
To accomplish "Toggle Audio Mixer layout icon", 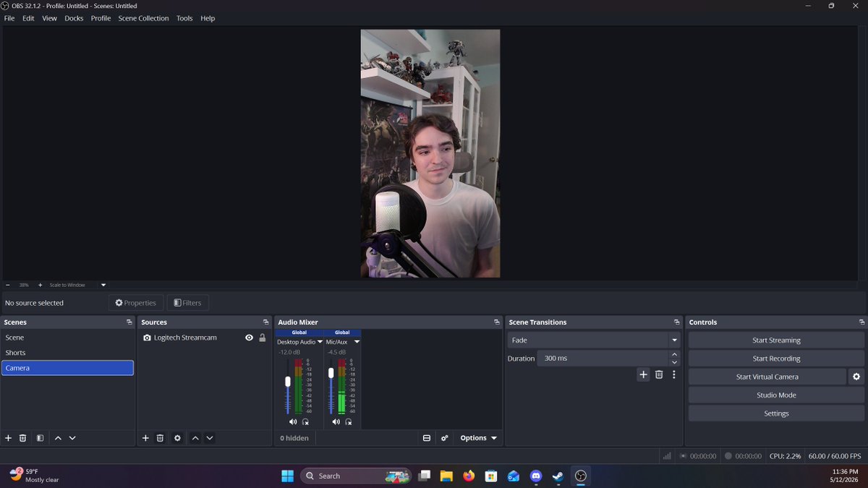I will pyautogui.click(x=427, y=438).
